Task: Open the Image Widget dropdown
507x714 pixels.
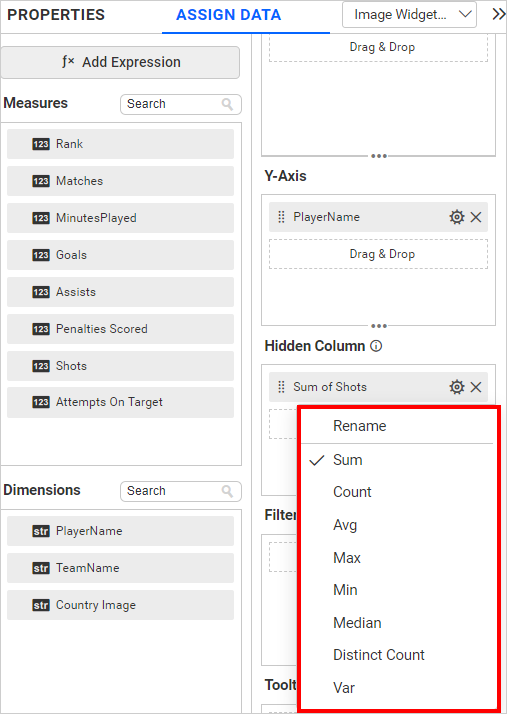Action: tap(409, 15)
